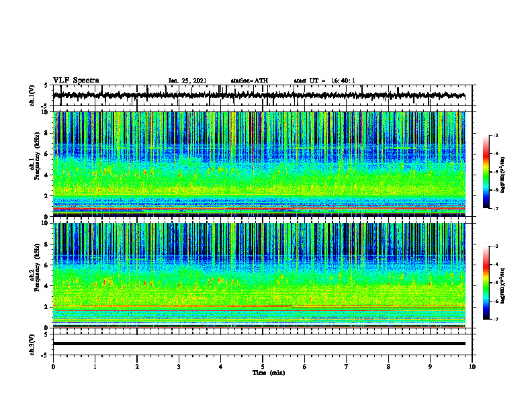Click the time axis tick label "4"

(221, 367)
